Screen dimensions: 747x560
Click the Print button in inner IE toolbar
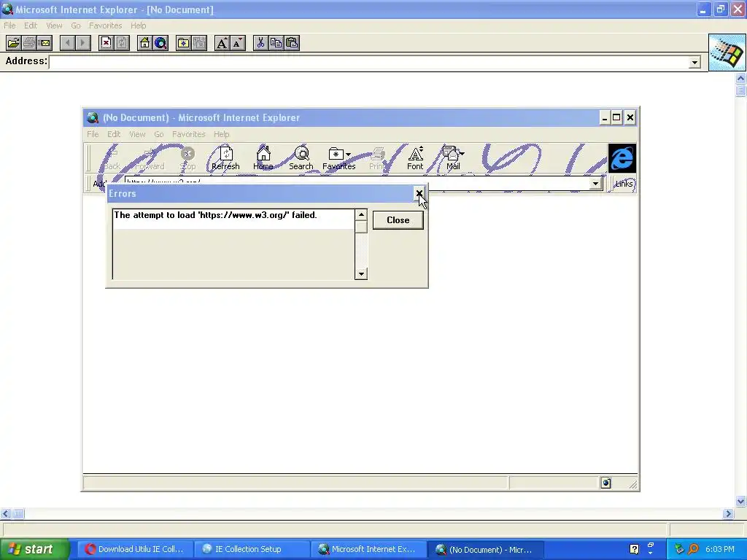(377, 158)
